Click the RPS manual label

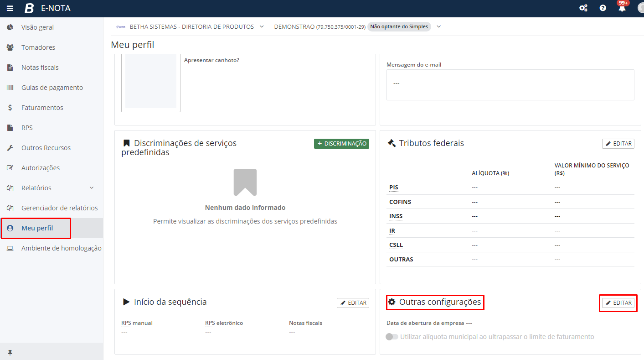click(x=137, y=323)
